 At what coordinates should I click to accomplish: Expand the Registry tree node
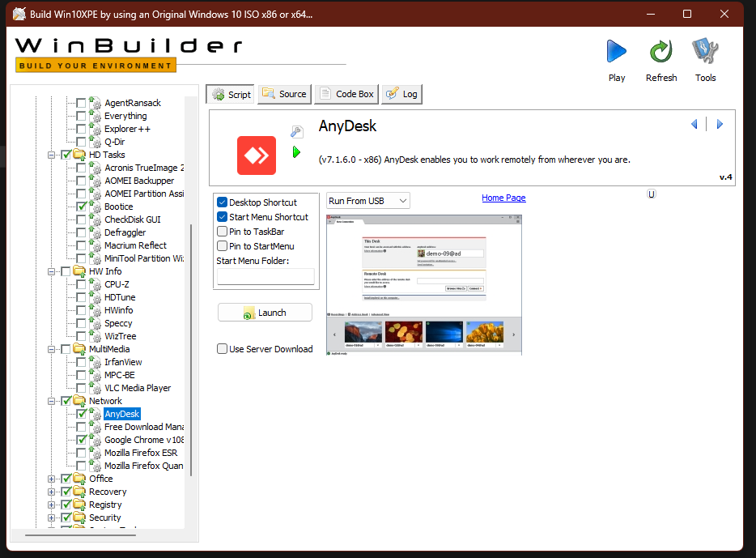click(x=51, y=505)
